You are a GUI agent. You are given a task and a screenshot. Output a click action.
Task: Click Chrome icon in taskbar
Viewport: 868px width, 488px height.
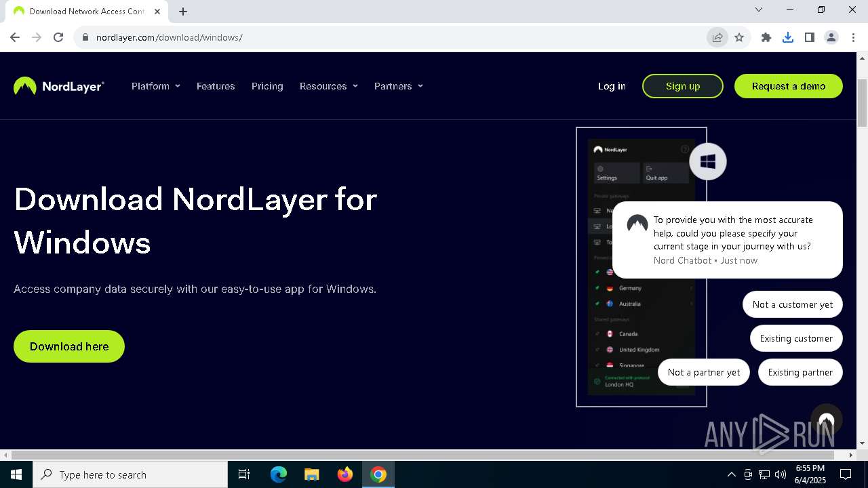[378, 474]
